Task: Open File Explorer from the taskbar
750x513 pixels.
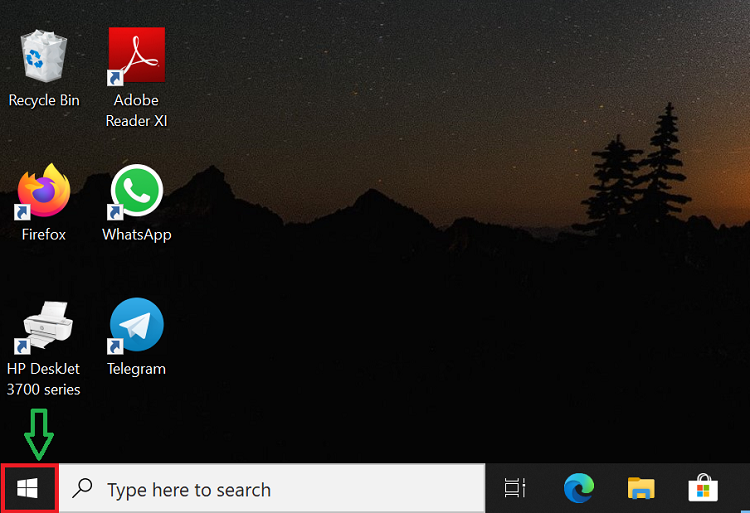Action: point(640,489)
